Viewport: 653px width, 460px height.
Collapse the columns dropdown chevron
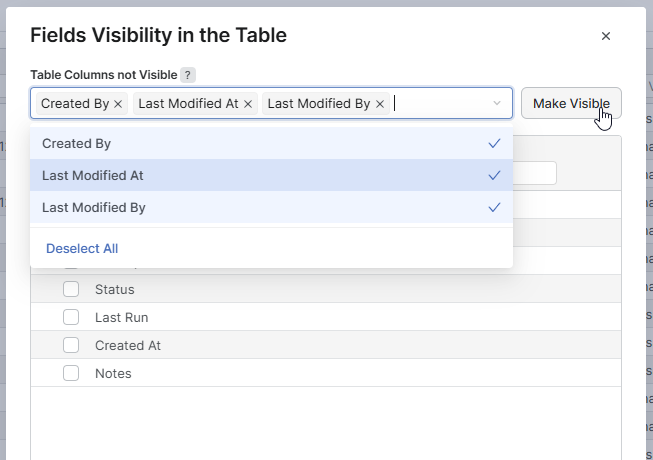(497, 104)
